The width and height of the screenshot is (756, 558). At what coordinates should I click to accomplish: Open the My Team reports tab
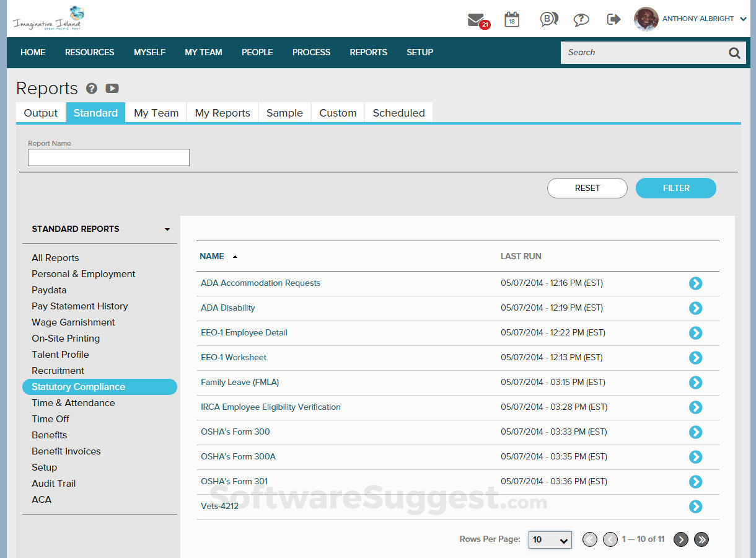pyautogui.click(x=156, y=112)
